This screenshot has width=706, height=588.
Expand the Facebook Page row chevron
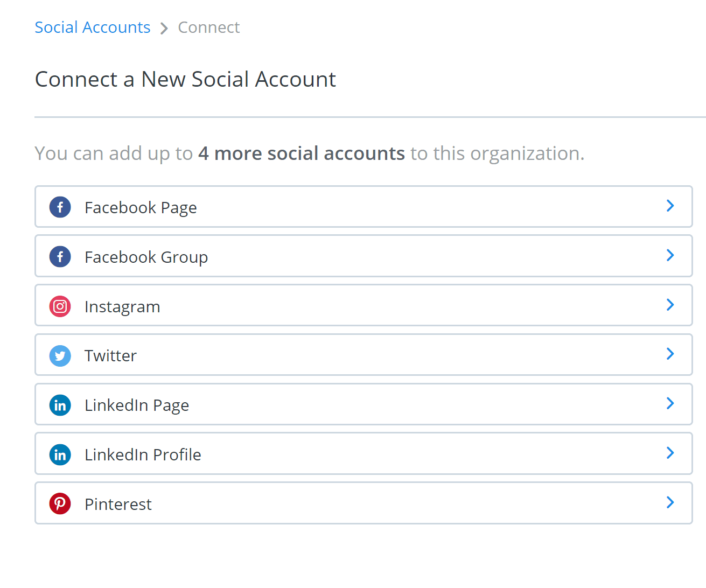coord(670,206)
